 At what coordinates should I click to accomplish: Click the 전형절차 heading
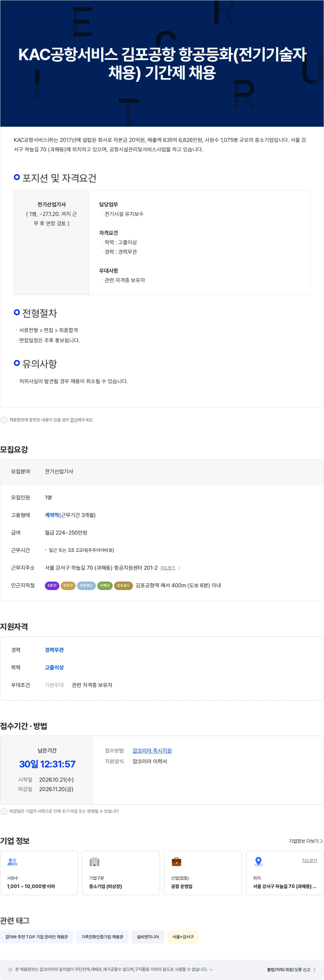pyautogui.click(x=39, y=313)
